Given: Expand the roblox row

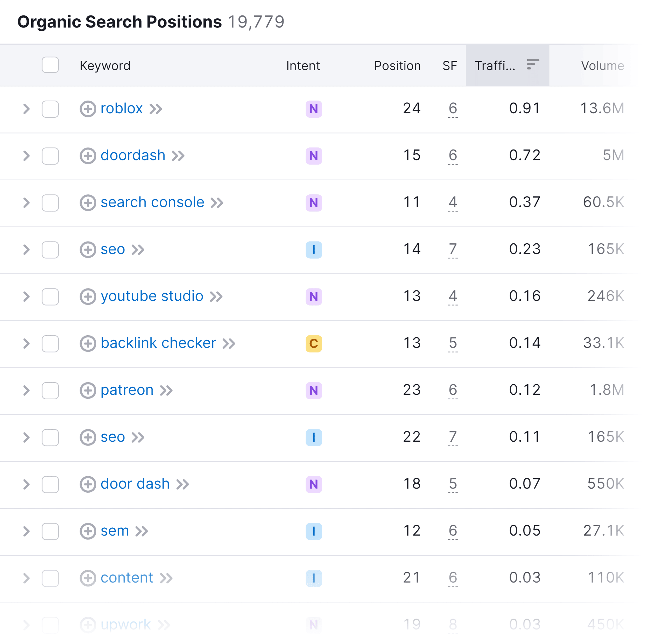Looking at the screenshot, I should 26,109.
